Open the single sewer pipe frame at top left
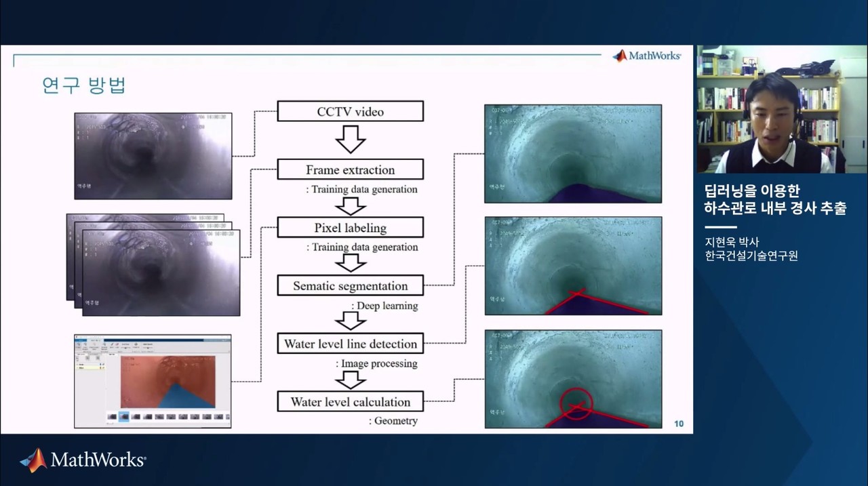The image size is (868, 486). click(x=153, y=156)
